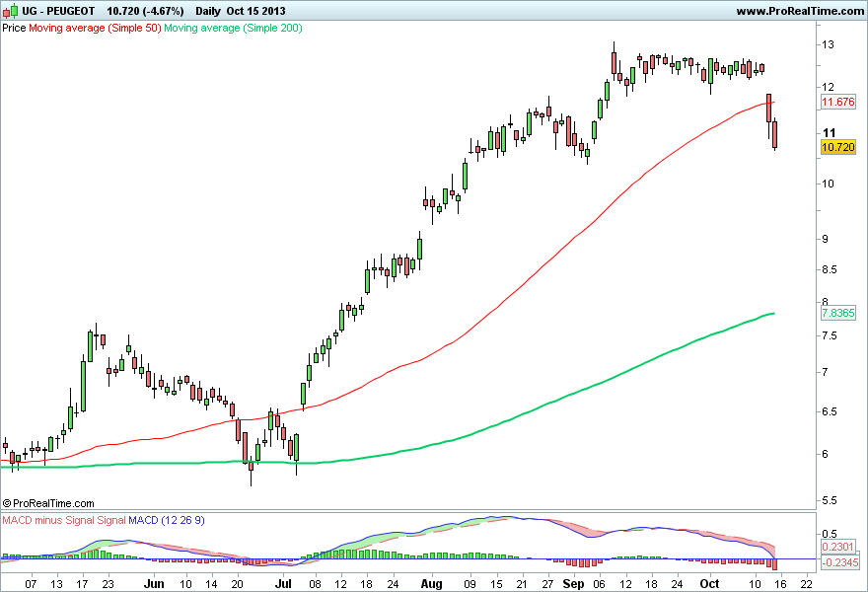Click the 8.5 price axis label
Screen dimensions: 868x592
830,269
